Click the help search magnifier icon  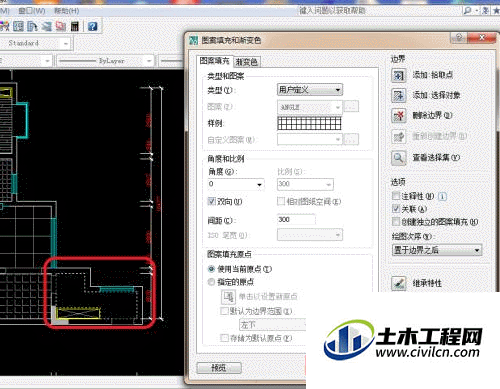(x=467, y=11)
